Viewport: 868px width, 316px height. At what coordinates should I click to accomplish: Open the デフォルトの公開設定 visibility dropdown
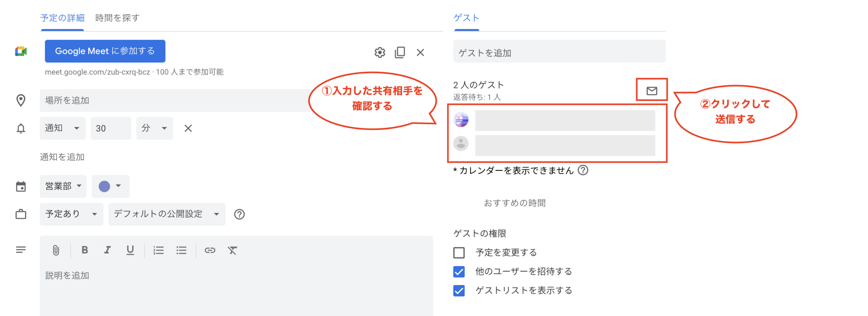point(166,214)
